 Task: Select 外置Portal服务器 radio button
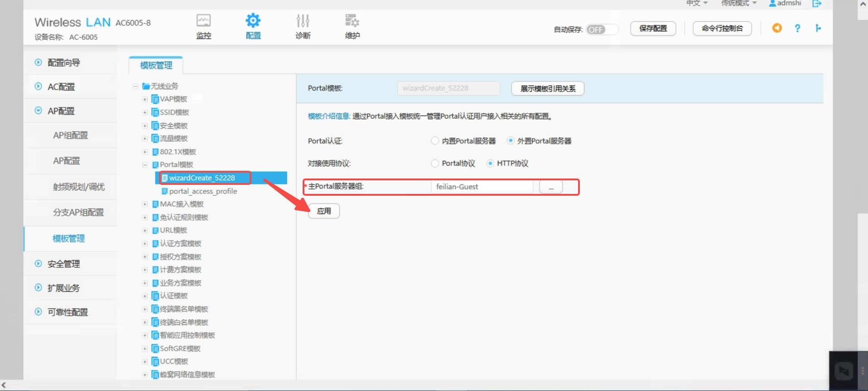[511, 141]
